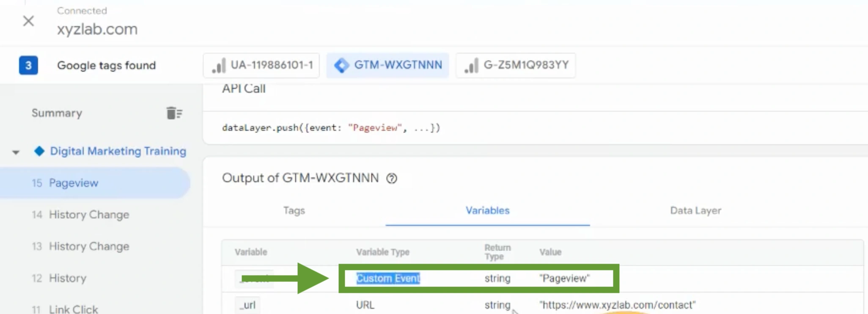Screen dimensions: 868x314
Task: Open help for Output of GTM-WXGTNNN
Action: click(392, 179)
